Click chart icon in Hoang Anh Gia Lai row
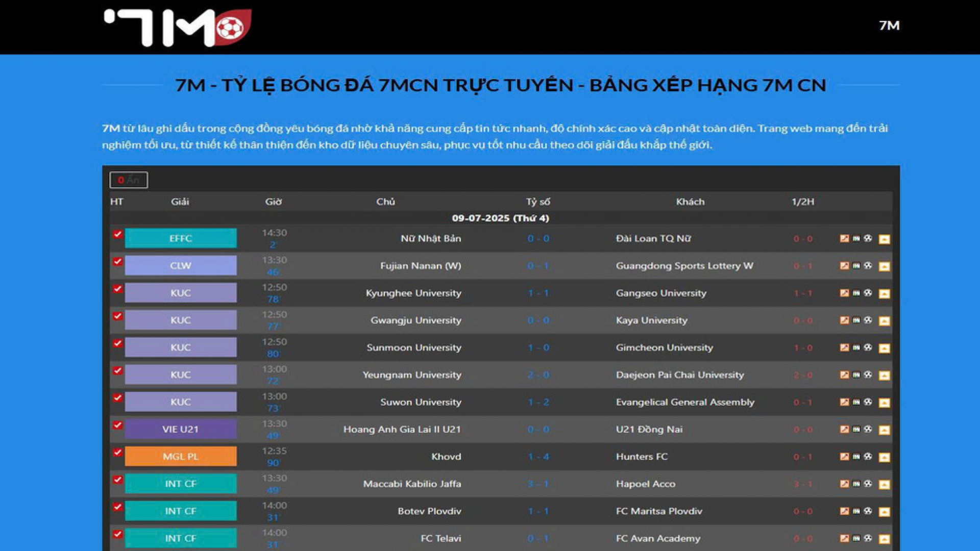Screen dimensions: 980x551 844,429
